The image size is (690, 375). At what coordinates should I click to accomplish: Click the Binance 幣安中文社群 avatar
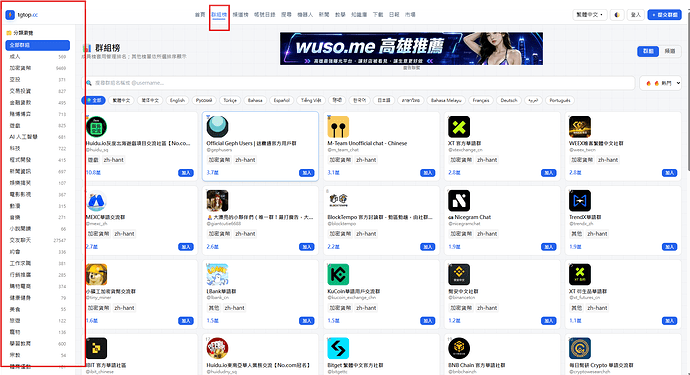point(459,275)
